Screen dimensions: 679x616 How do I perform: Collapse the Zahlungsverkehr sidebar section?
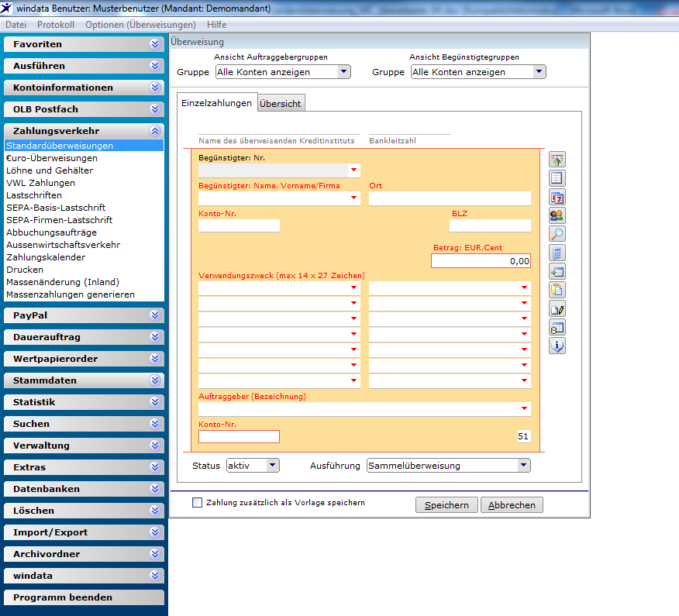coord(154,131)
